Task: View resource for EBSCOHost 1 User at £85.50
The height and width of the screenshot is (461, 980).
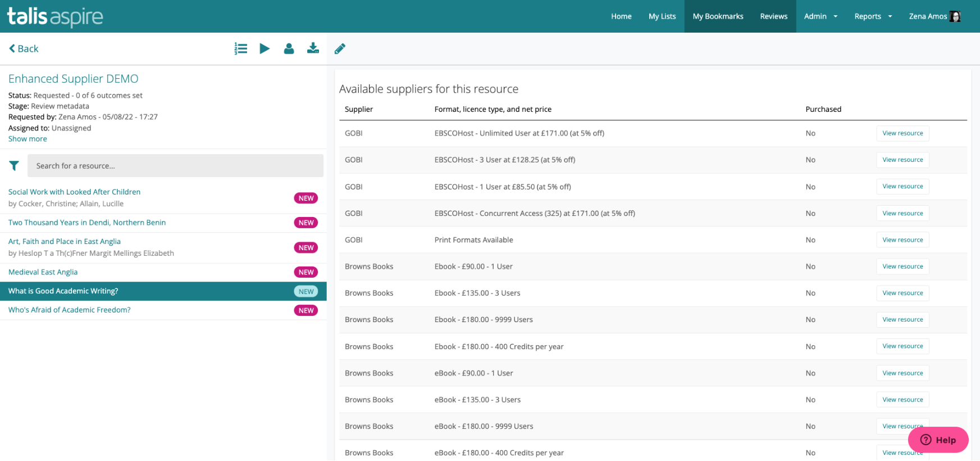Action: pyautogui.click(x=902, y=186)
